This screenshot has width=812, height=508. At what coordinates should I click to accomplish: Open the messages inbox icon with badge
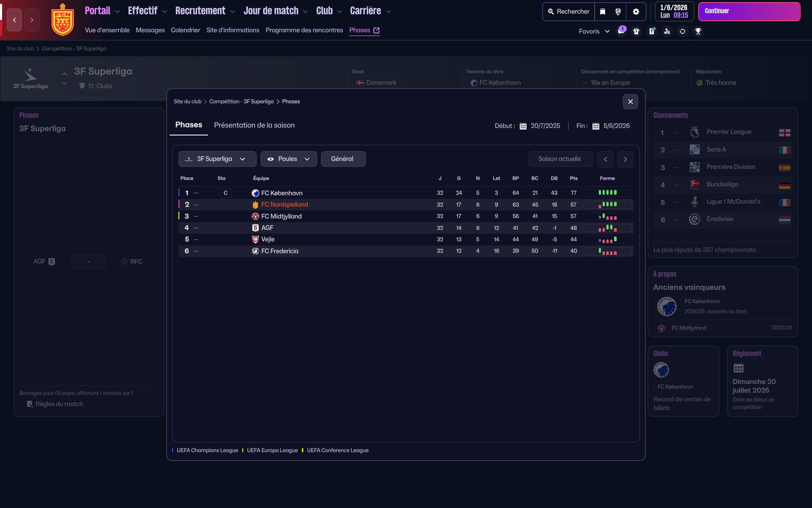coord(621,31)
